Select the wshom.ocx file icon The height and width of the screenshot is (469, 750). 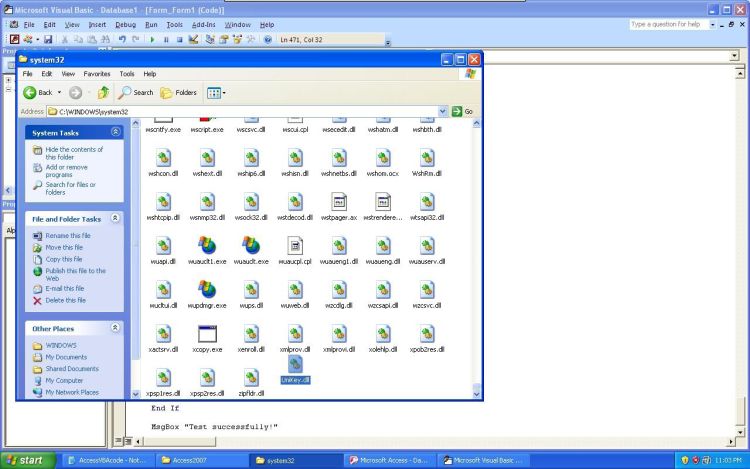tap(383, 158)
